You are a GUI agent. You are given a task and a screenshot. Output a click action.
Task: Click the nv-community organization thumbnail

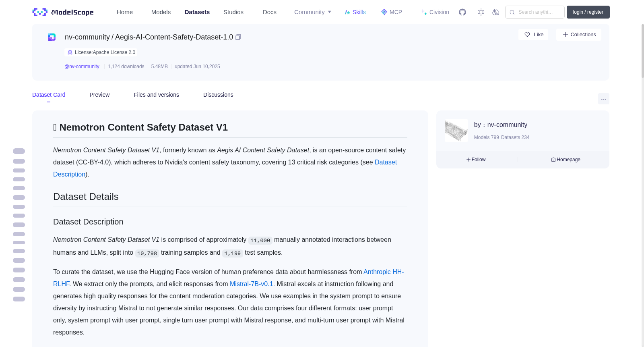click(456, 130)
